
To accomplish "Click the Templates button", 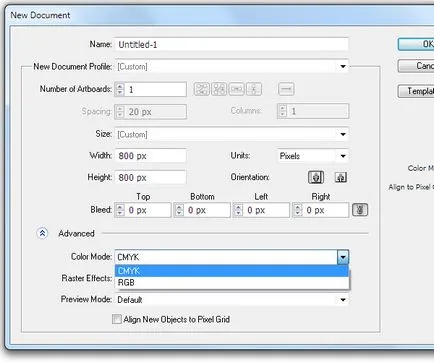I will pos(416,91).
